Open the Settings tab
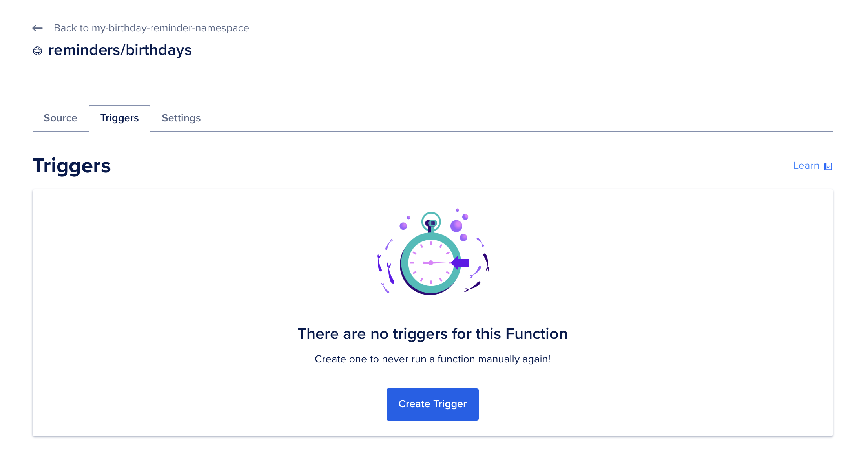The height and width of the screenshot is (472, 868). [x=181, y=118]
